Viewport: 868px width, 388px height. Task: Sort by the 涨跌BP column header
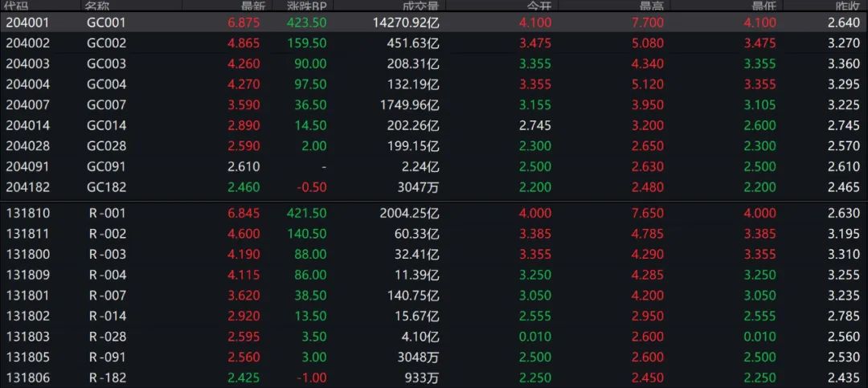tap(306, 5)
